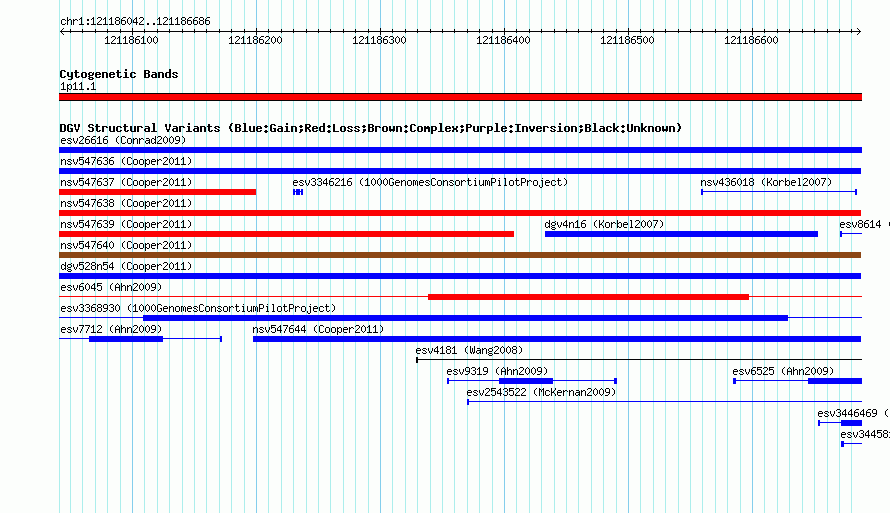Click the nsv547638 red loss bar
The width and height of the screenshot is (890, 513).
[x=460, y=213]
